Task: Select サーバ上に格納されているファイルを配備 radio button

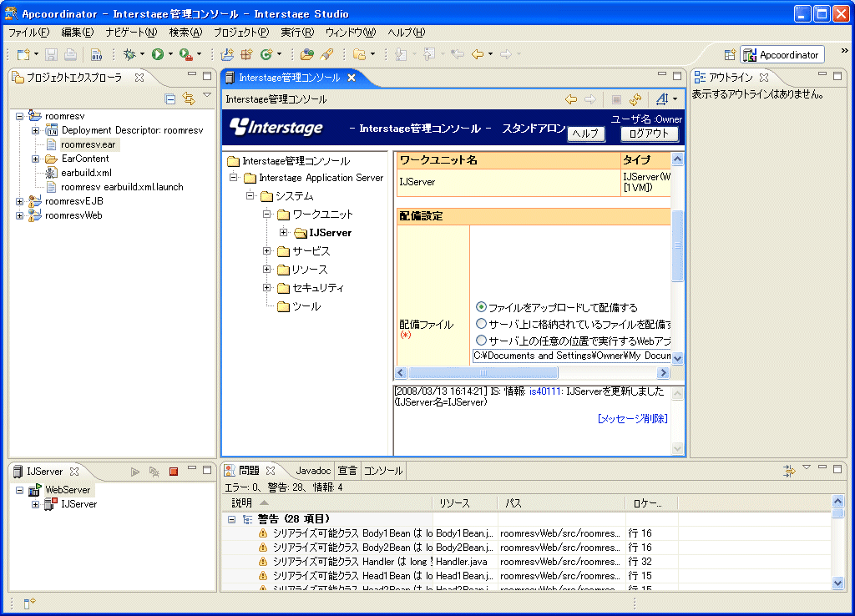Action: 481,324
